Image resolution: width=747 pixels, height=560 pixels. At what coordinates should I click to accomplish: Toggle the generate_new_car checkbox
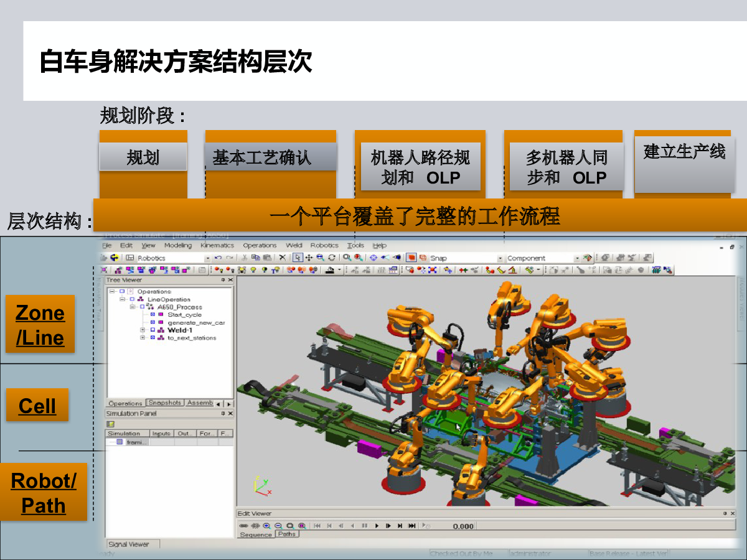tap(153, 322)
